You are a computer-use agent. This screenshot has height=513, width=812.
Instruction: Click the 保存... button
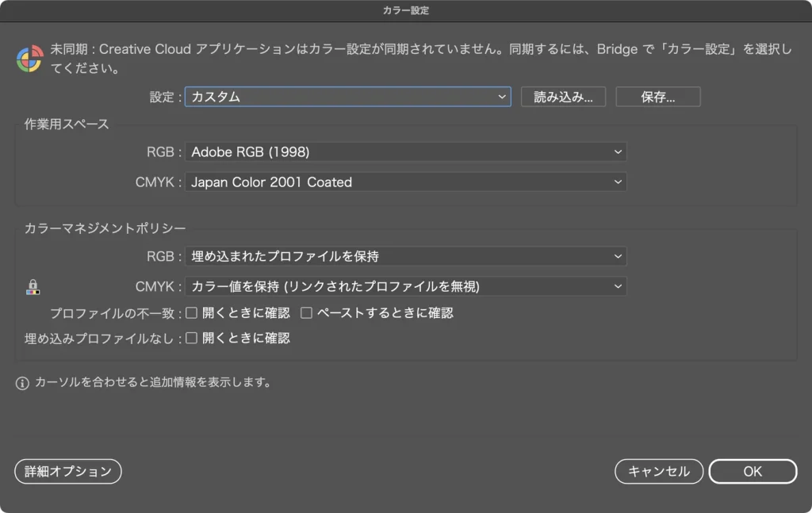click(657, 97)
